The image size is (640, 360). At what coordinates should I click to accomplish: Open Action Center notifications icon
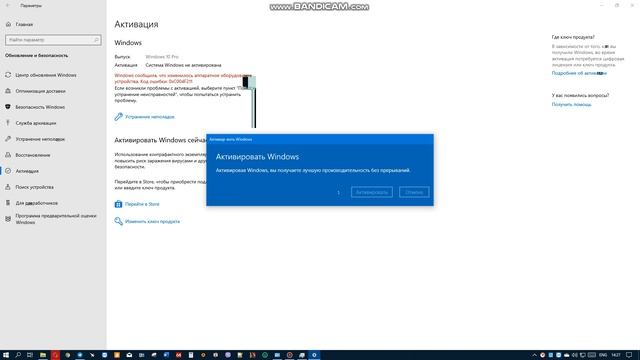[x=629, y=355]
